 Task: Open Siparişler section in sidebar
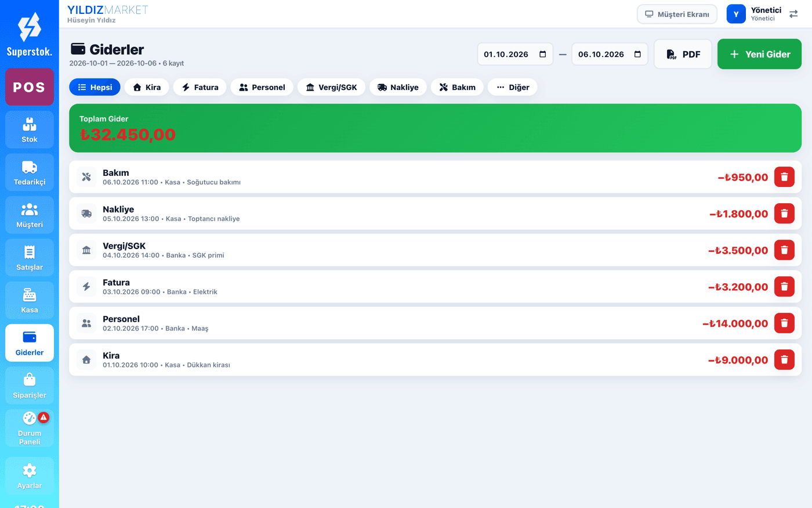[30, 385]
